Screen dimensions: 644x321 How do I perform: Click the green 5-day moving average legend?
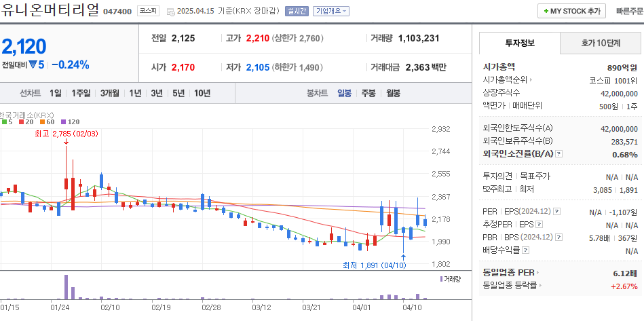[x=7, y=122]
